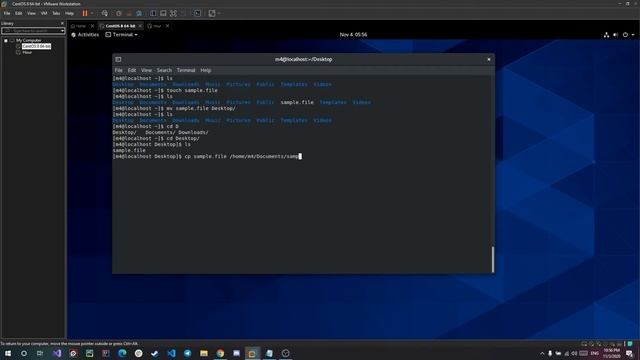This screenshot has height=360, width=640.
Task: Click the Send Ctrl+Alt+Del toolbar icon
Action: click(x=105, y=13)
